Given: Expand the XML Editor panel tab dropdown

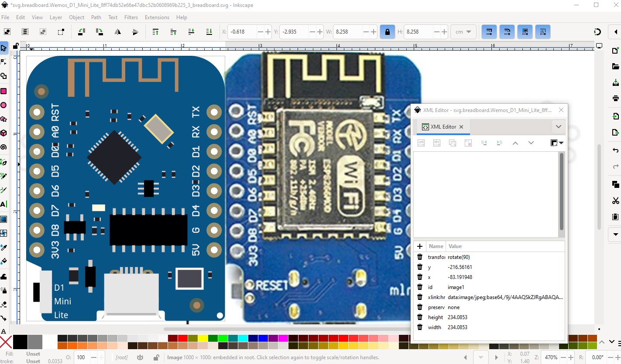Looking at the screenshot, I should point(558,127).
